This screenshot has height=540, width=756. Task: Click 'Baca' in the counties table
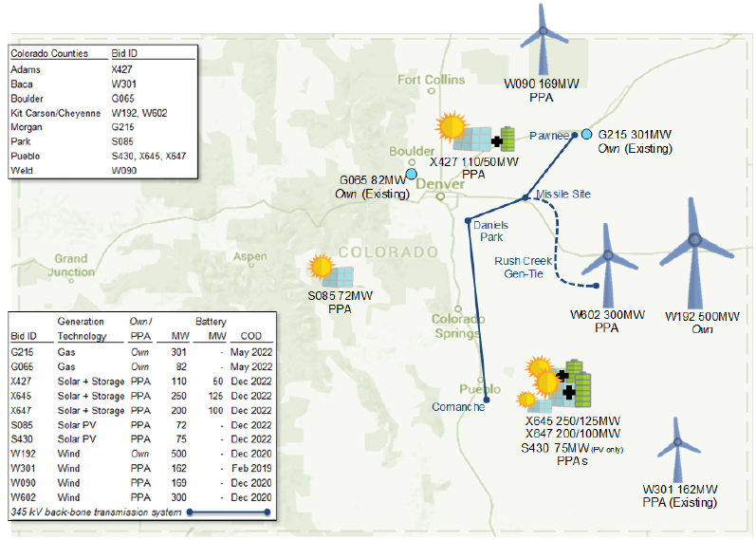[x=22, y=84]
